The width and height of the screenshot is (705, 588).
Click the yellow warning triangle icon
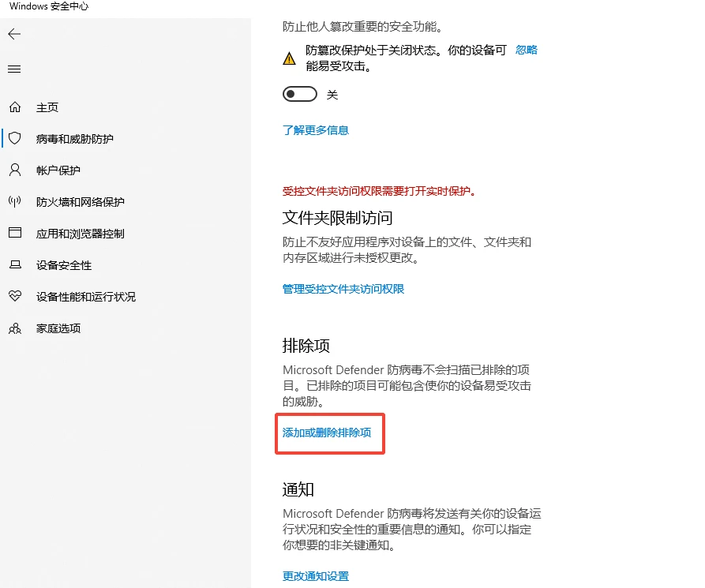pos(289,58)
